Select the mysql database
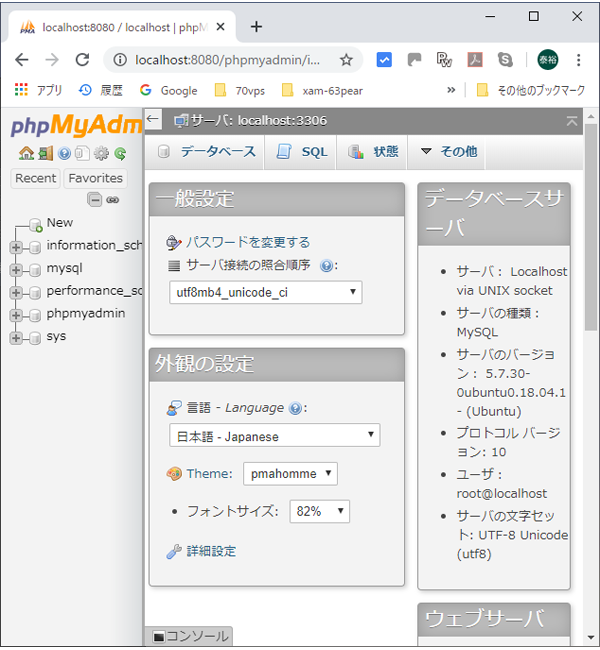This screenshot has width=600, height=650. click(x=65, y=268)
